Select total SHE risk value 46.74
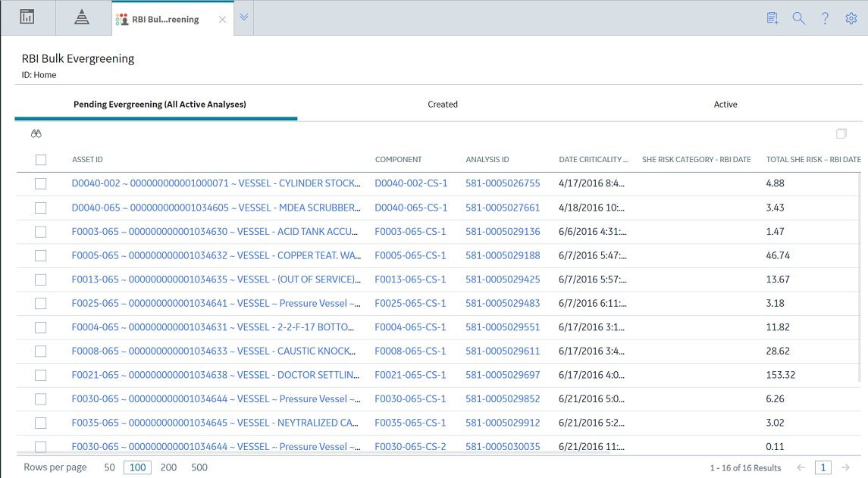Screen dimensions: 868x478 778,255
